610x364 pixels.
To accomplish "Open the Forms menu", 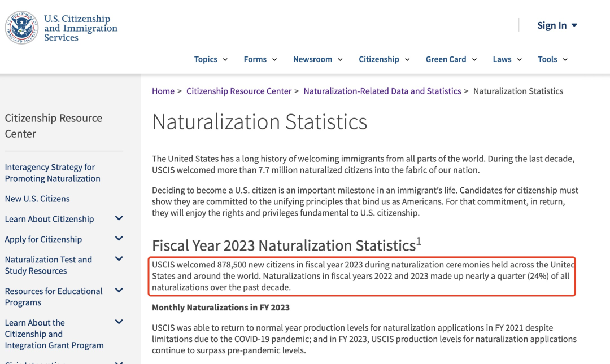I will pos(260,59).
